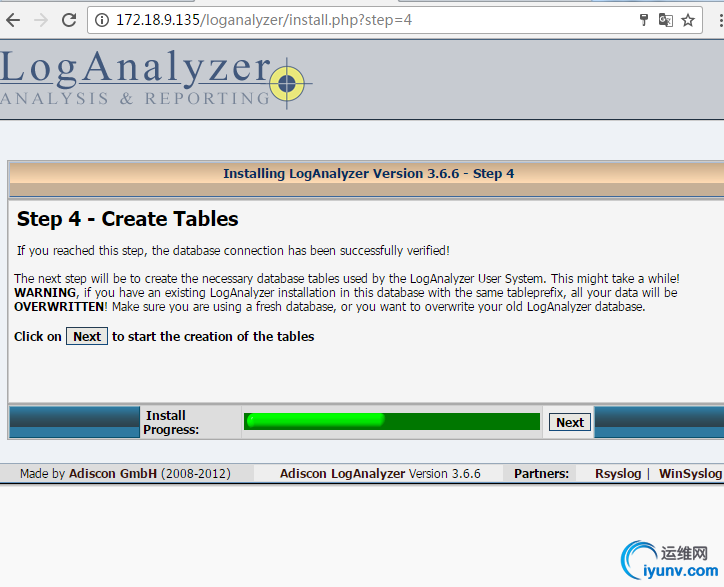724x587 pixels.
Task: Open the Rsyslog partner link
Action: [618, 473]
